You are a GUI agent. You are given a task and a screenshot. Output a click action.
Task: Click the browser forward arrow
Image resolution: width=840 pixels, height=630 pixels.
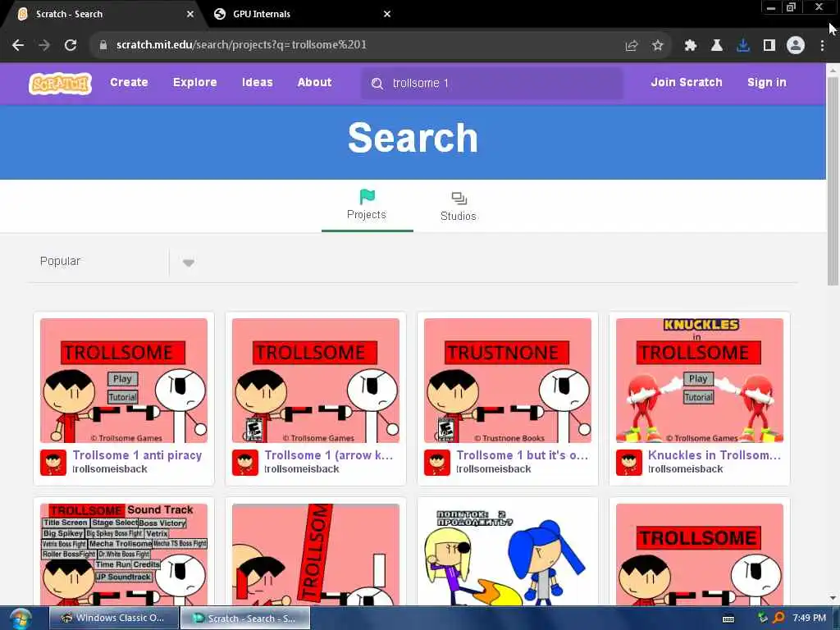(44, 45)
